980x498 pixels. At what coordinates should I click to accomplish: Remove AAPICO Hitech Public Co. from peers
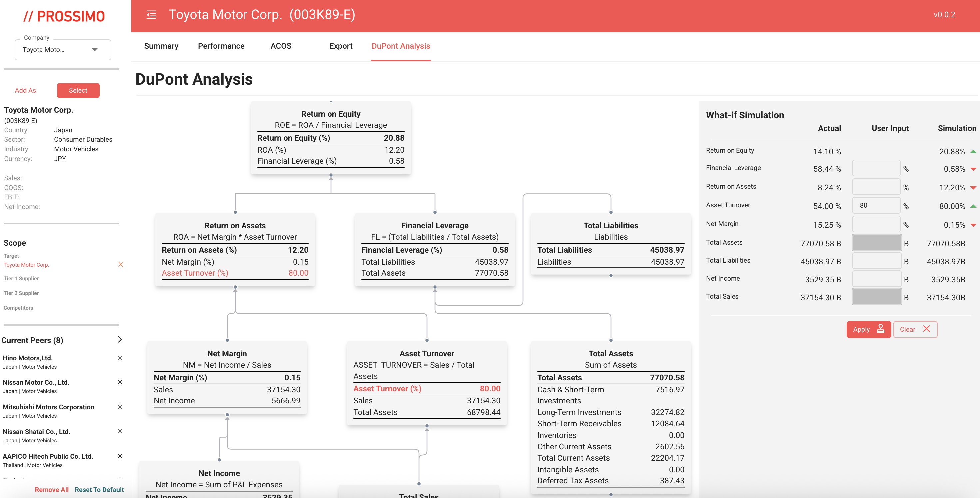coord(120,457)
